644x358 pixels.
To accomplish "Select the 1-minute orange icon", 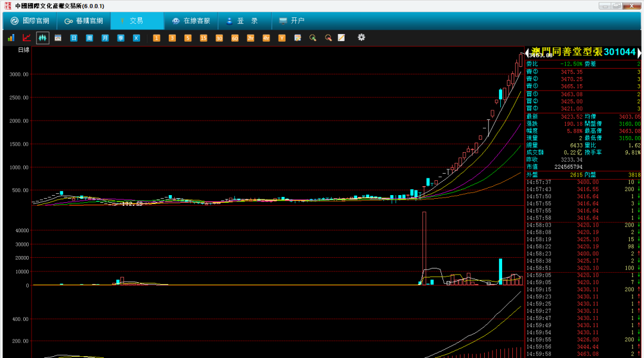I will click(156, 38).
